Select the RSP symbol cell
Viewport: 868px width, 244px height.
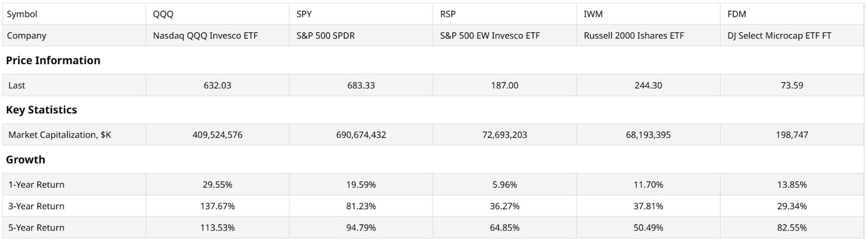pos(448,14)
